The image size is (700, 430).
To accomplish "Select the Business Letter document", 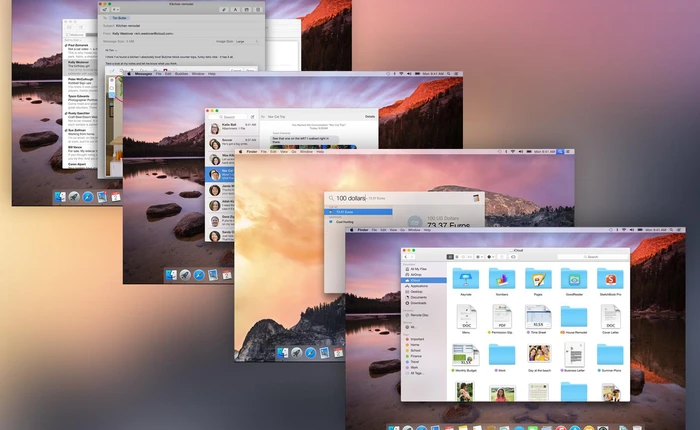I will coord(574,355).
